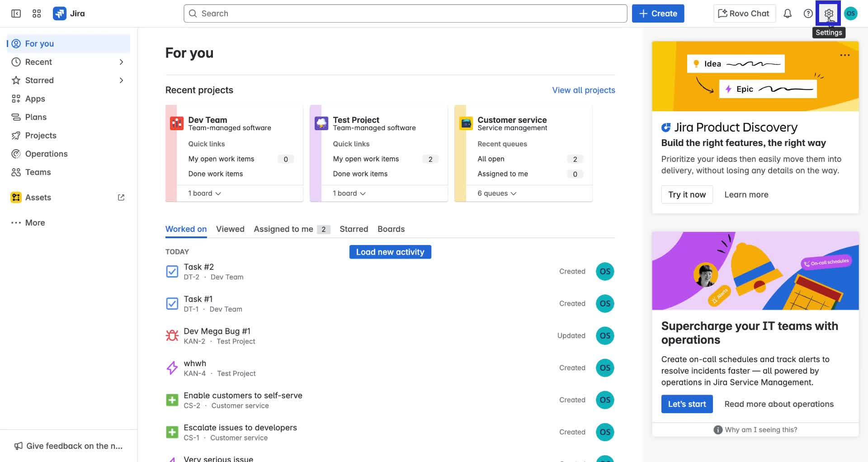The width and height of the screenshot is (868, 462).
Task: Open the notifications bell
Action: pyautogui.click(x=788, y=13)
